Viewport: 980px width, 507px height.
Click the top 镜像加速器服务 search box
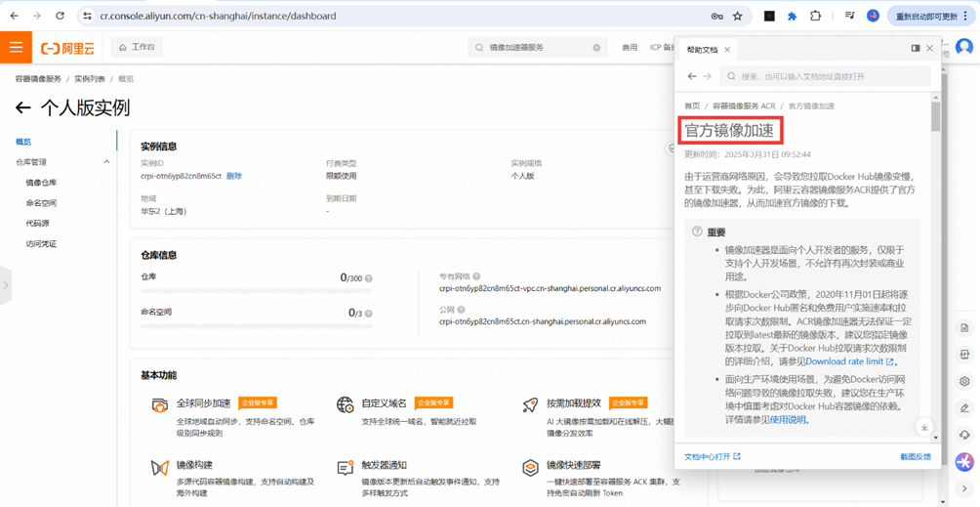538,48
